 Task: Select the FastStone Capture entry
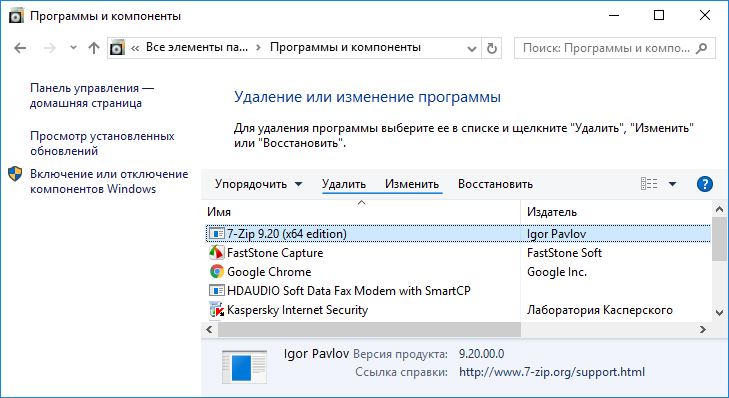tap(275, 253)
